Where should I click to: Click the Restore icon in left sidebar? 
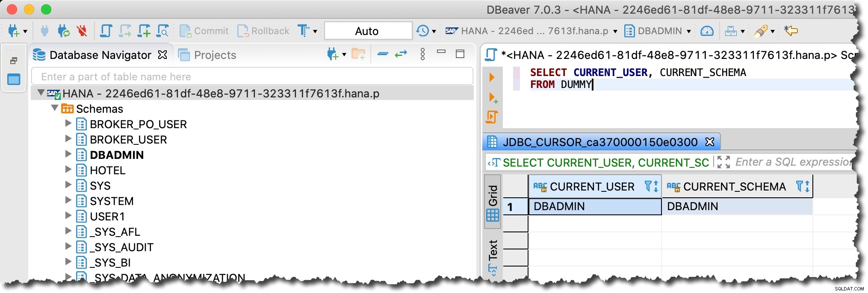(14, 61)
